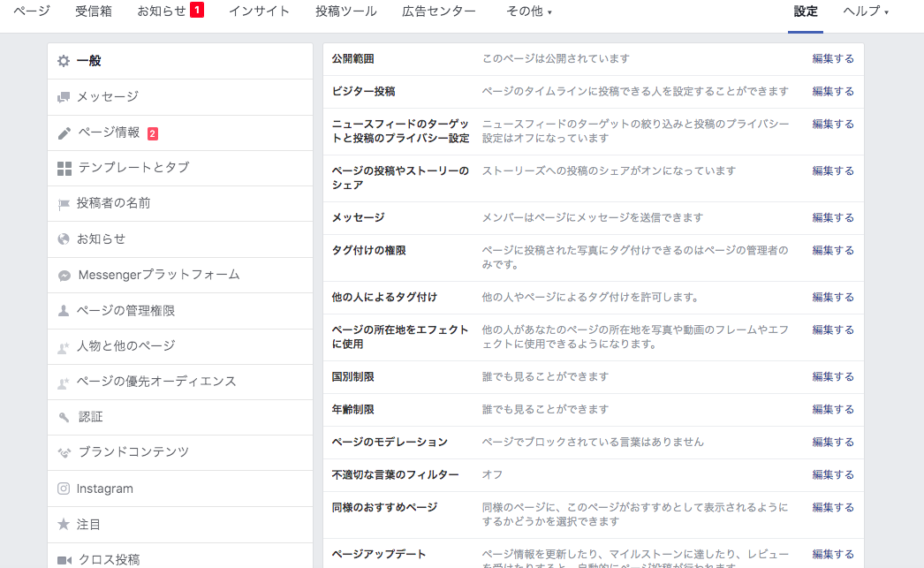Click the wrench icon next to 認証

[62, 417]
